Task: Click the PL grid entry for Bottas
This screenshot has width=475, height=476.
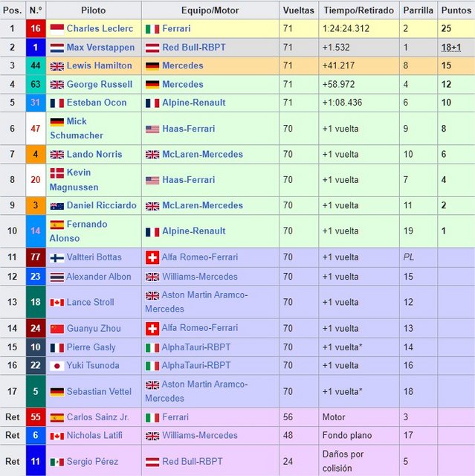Action: (x=408, y=257)
